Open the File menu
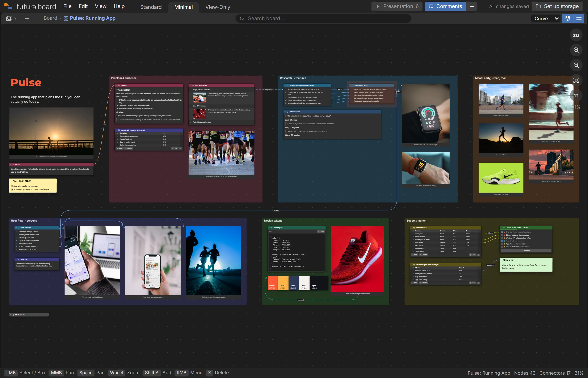 click(x=67, y=6)
